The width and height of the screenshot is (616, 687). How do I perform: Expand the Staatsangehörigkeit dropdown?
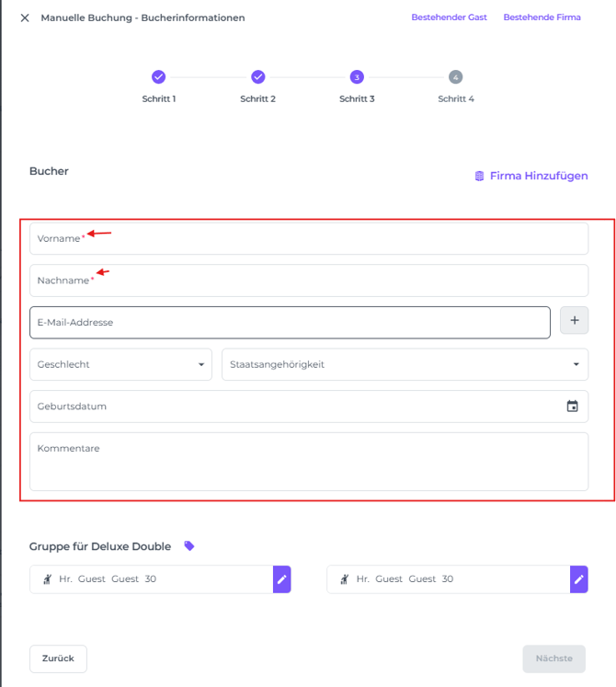pos(405,364)
